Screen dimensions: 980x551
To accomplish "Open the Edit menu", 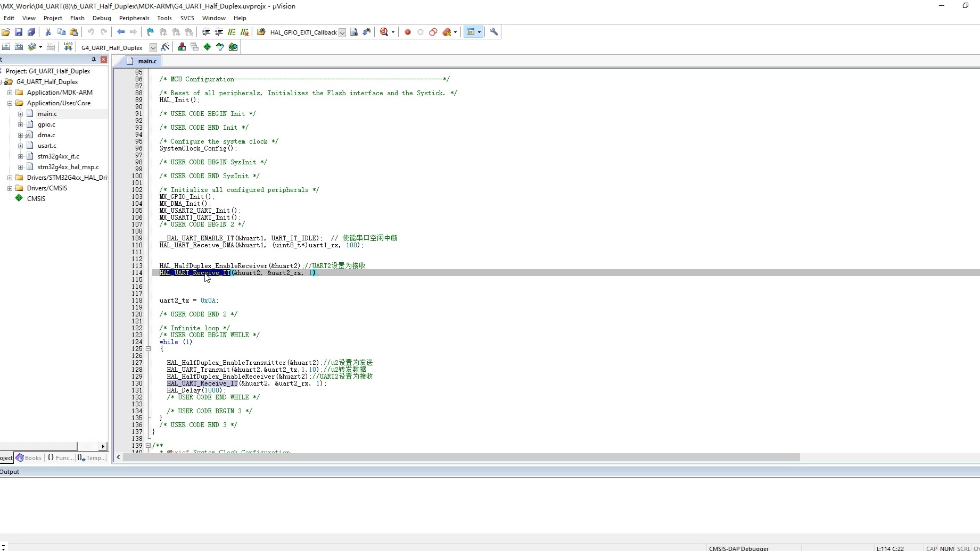I will click(9, 18).
